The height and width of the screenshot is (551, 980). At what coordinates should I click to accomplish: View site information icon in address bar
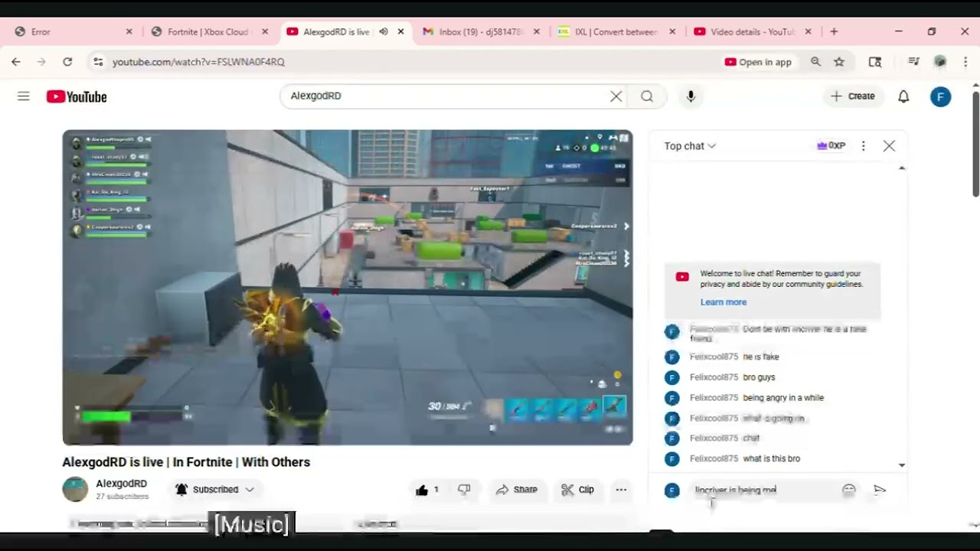[97, 62]
